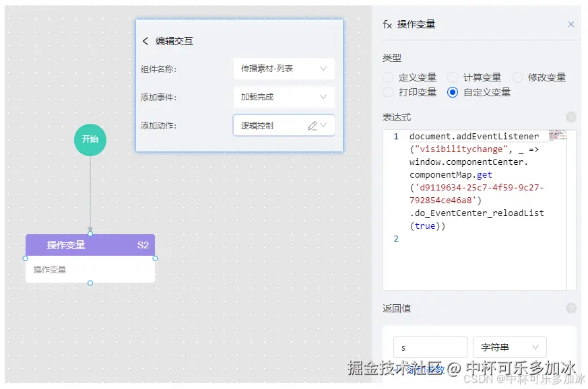Select the 定义变量 radio button
The height and width of the screenshot is (389, 588).
click(x=389, y=77)
